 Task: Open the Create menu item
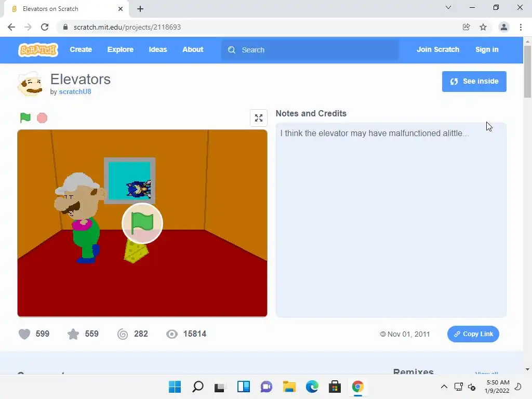[81, 49]
